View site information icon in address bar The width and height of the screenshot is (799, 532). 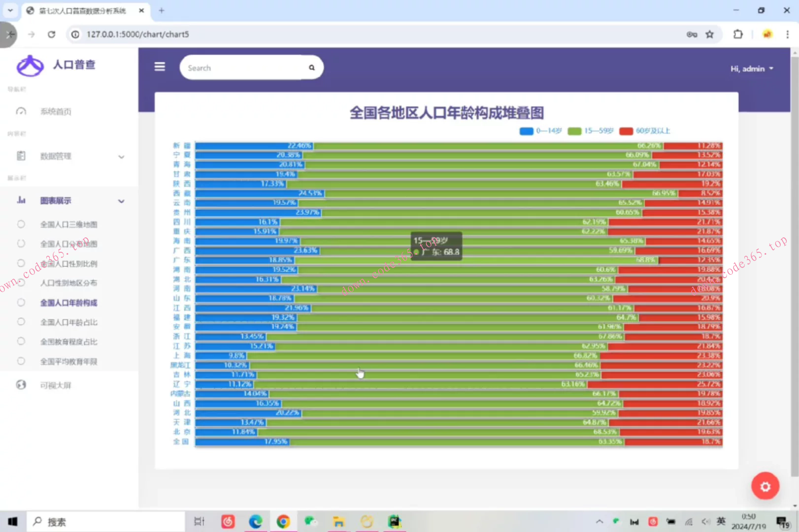(75, 34)
